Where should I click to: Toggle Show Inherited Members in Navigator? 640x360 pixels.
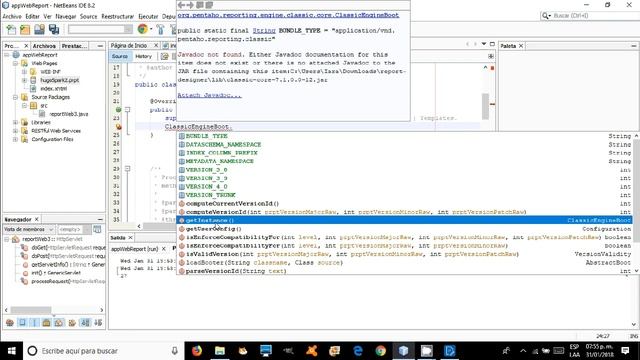coord(10,322)
